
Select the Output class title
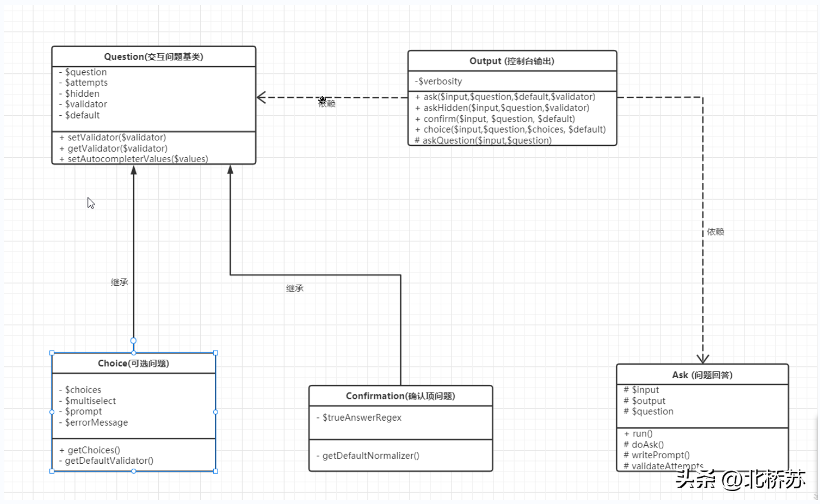click(x=512, y=61)
